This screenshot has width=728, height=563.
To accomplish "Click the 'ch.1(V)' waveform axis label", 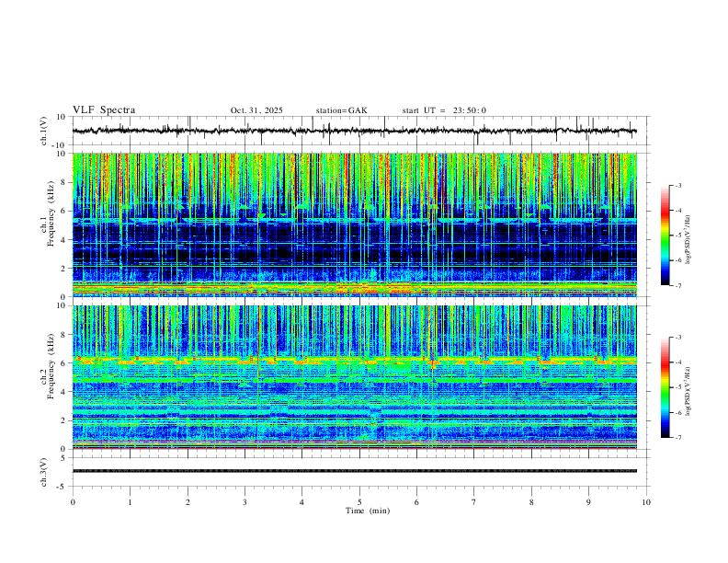I will (44, 131).
